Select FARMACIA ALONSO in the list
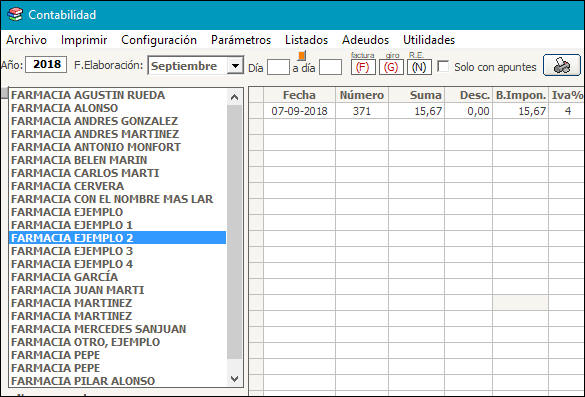This screenshot has width=585, height=397. pos(117,108)
